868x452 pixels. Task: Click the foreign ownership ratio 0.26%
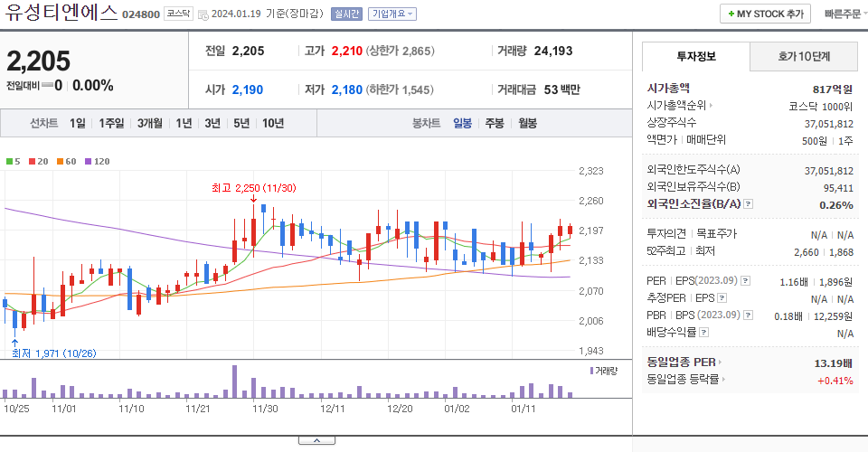click(835, 205)
